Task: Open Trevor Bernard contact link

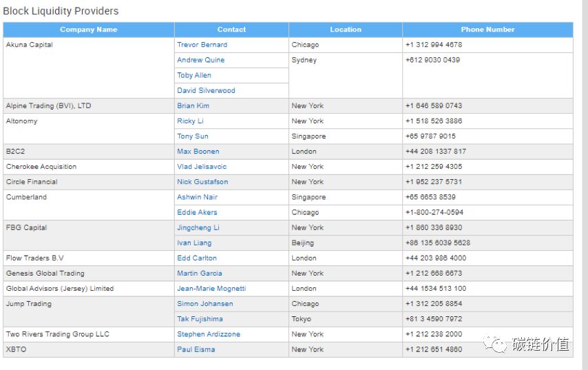Action: point(202,45)
